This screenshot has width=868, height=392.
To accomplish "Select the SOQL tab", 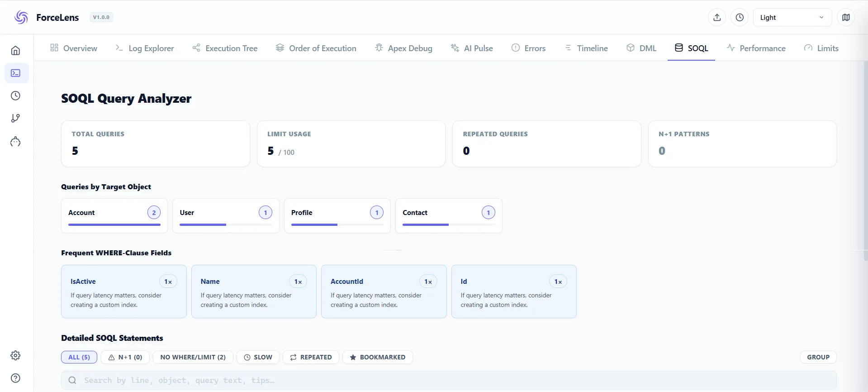I will [x=691, y=48].
